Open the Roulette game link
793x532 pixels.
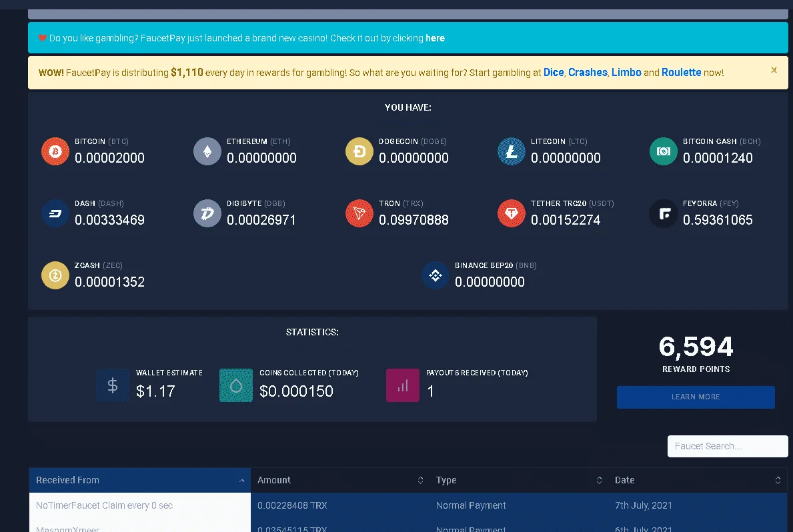681,72
